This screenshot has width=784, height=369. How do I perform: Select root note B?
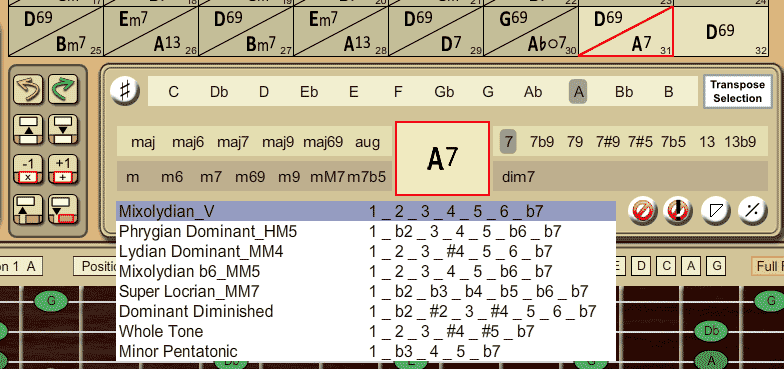(x=668, y=92)
